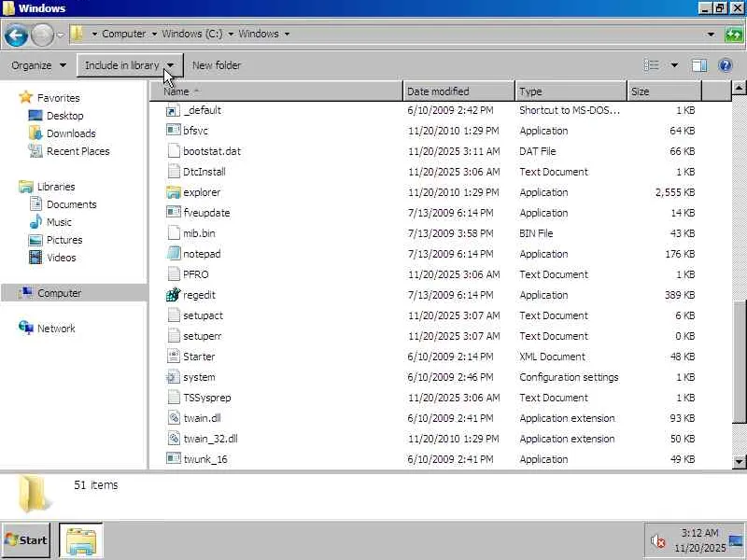Click the system configuration file icon

pyautogui.click(x=174, y=377)
